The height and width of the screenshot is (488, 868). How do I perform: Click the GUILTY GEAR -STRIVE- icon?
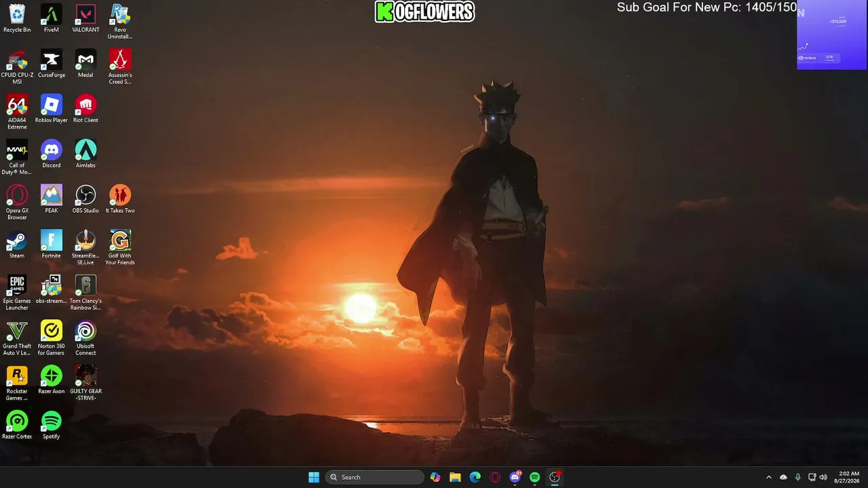click(x=85, y=384)
